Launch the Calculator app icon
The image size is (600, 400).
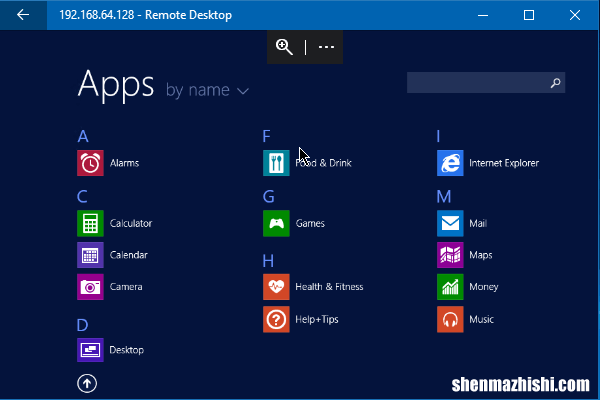point(90,223)
